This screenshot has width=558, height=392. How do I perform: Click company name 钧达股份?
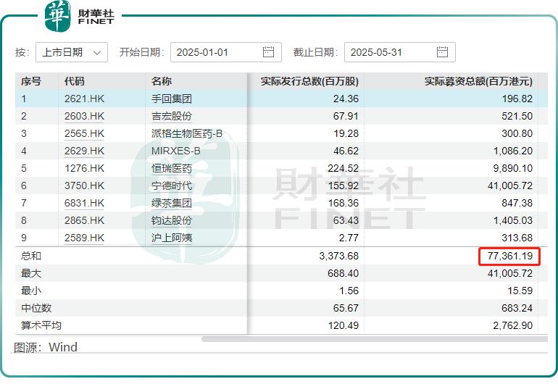(x=172, y=220)
